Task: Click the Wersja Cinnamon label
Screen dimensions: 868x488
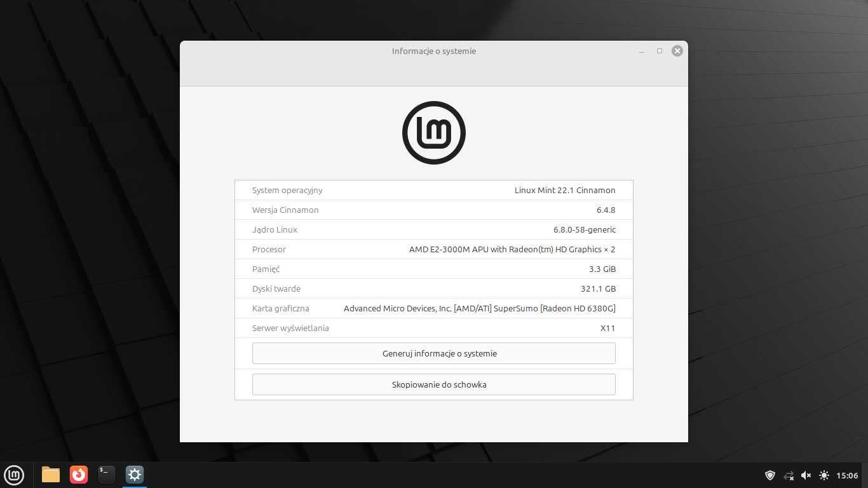Action: click(x=285, y=210)
